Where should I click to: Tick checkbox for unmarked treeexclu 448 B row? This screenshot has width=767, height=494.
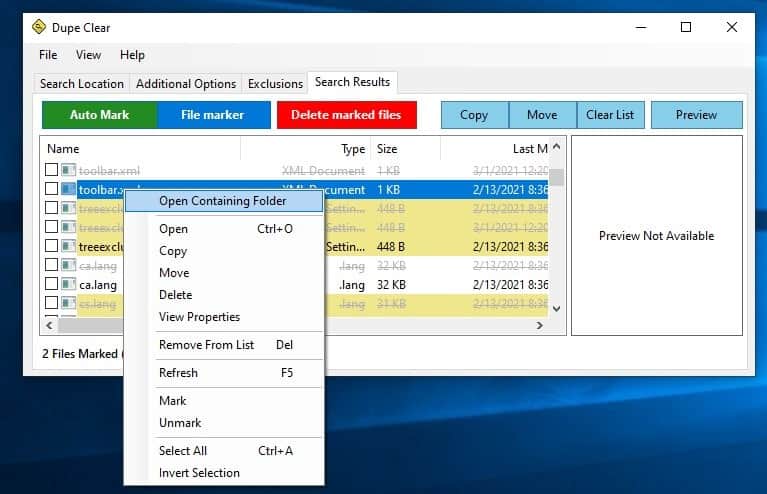point(51,246)
